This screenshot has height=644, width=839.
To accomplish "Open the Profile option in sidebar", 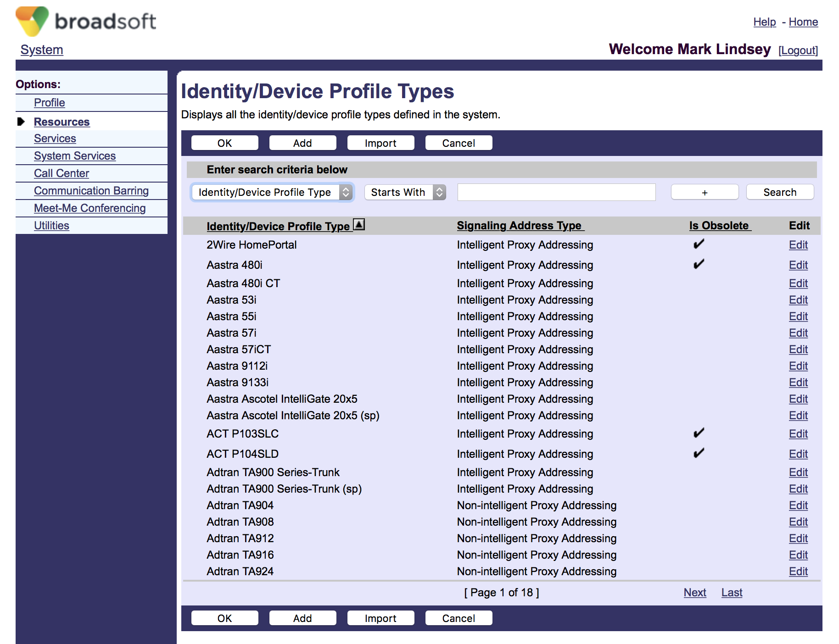I will click(x=50, y=103).
